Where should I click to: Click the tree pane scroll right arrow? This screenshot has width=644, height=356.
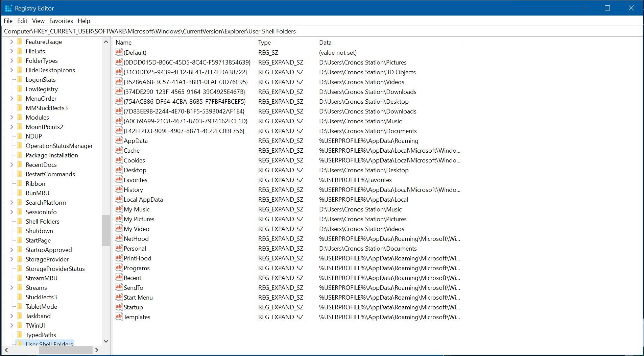[97, 350]
